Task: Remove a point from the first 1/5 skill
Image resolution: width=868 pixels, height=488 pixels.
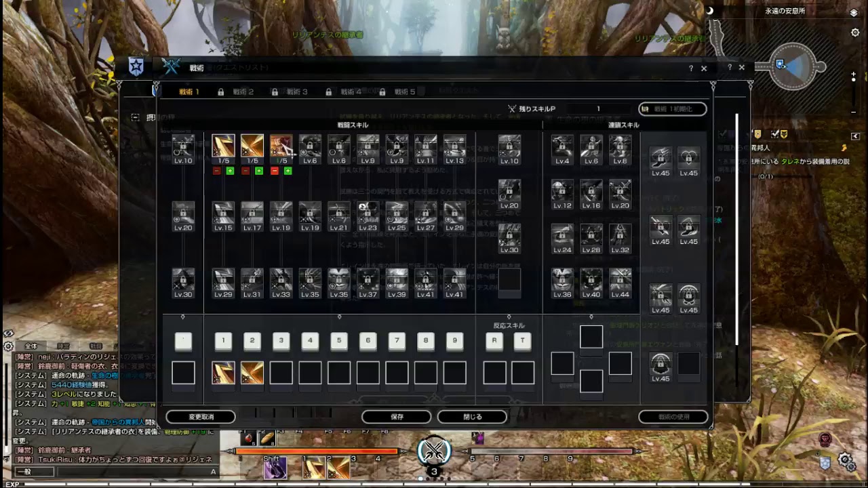Action: [216, 171]
